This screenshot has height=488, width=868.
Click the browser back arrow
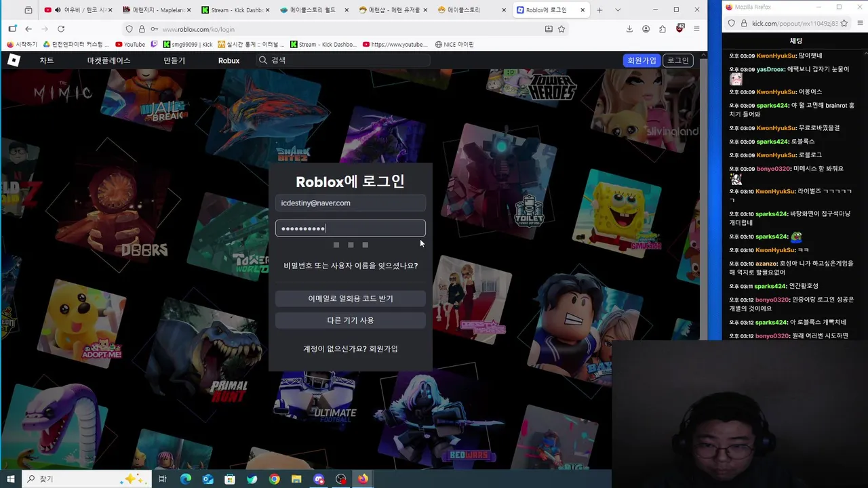[28, 29]
